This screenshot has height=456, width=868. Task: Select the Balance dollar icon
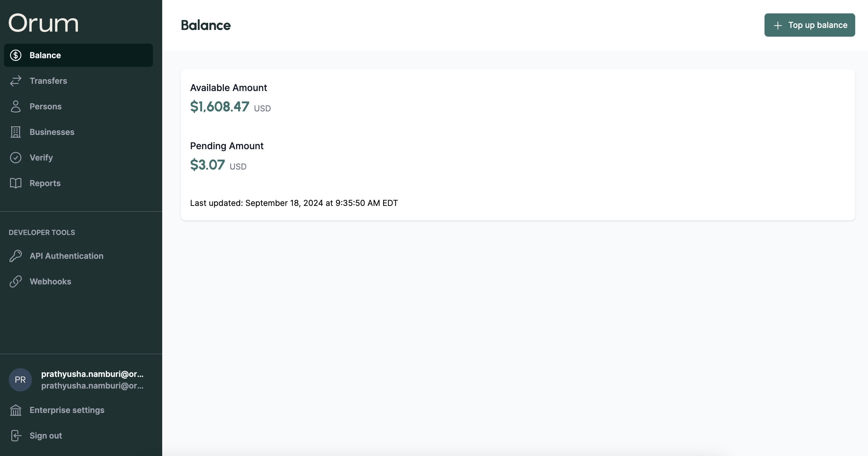pyautogui.click(x=16, y=55)
